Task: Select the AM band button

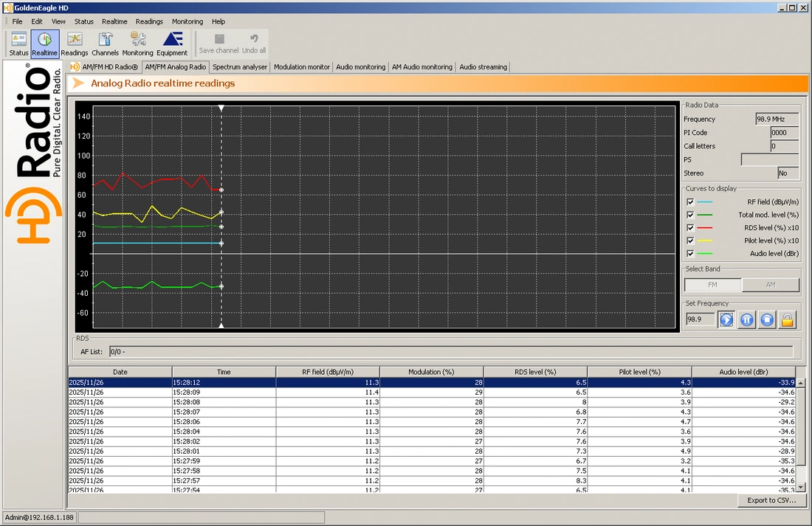Action: click(770, 285)
